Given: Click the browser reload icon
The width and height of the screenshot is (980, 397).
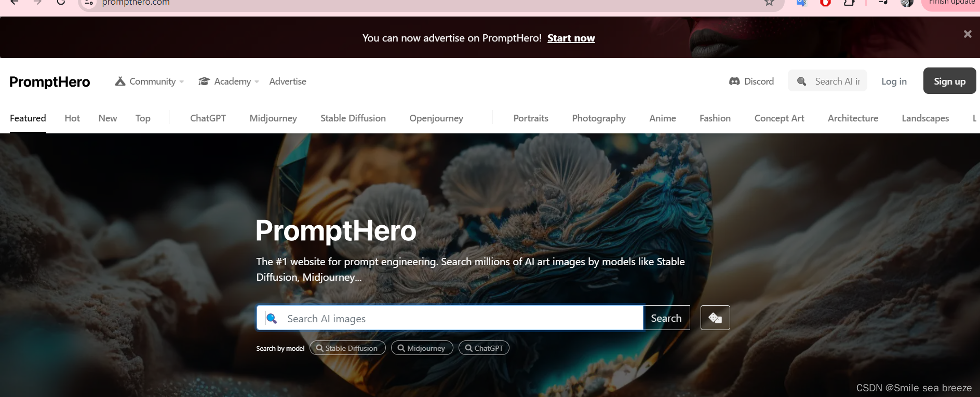Looking at the screenshot, I should 61,2.
